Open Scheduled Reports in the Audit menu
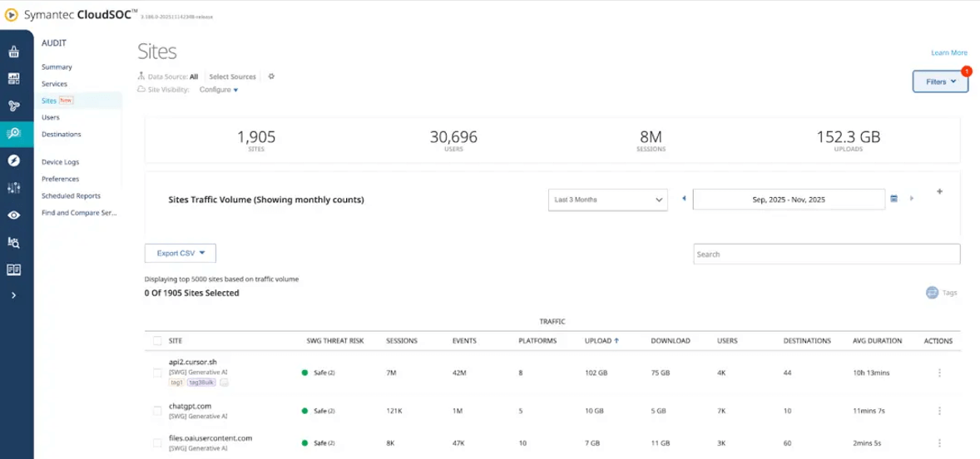The width and height of the screenshot is (980, 459). click(71, 195)
